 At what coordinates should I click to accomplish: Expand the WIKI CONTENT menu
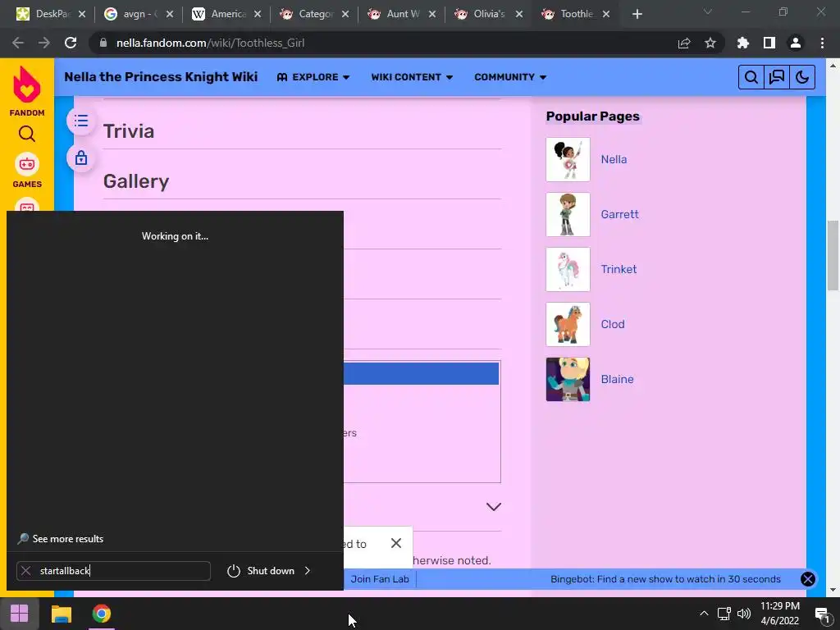412,77
